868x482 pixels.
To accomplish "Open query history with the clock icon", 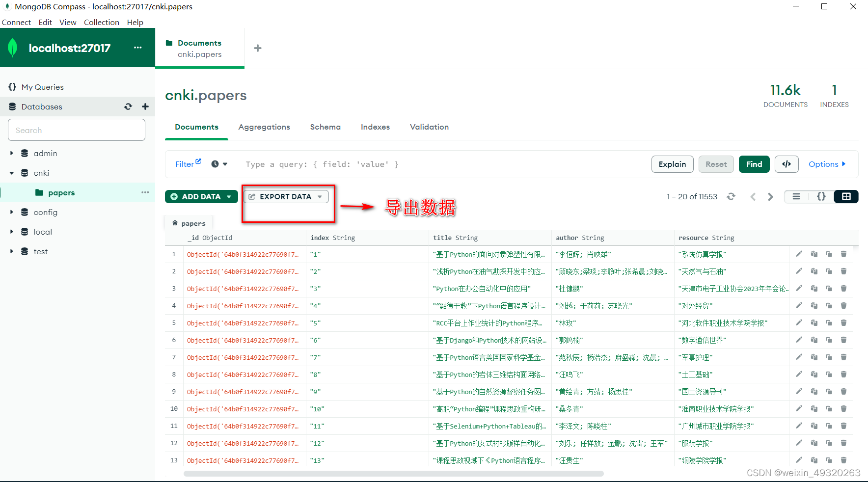I will (215, 164).
